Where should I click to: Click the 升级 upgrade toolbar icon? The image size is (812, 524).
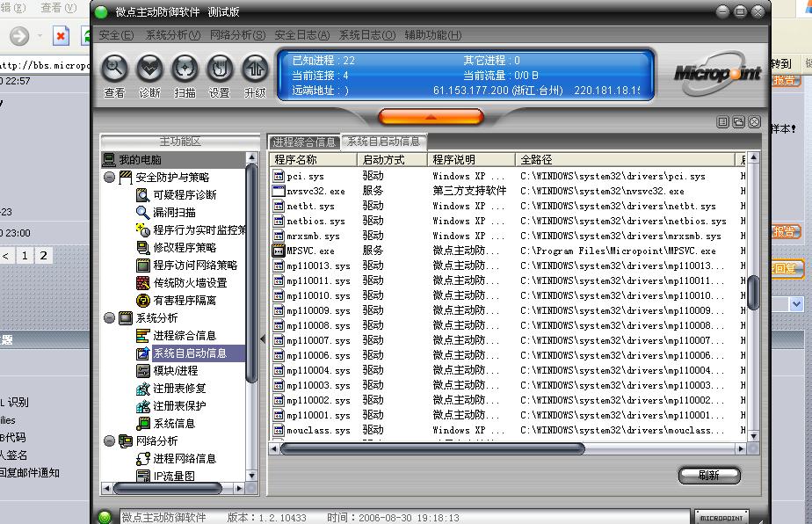click(x=255, y=69)
